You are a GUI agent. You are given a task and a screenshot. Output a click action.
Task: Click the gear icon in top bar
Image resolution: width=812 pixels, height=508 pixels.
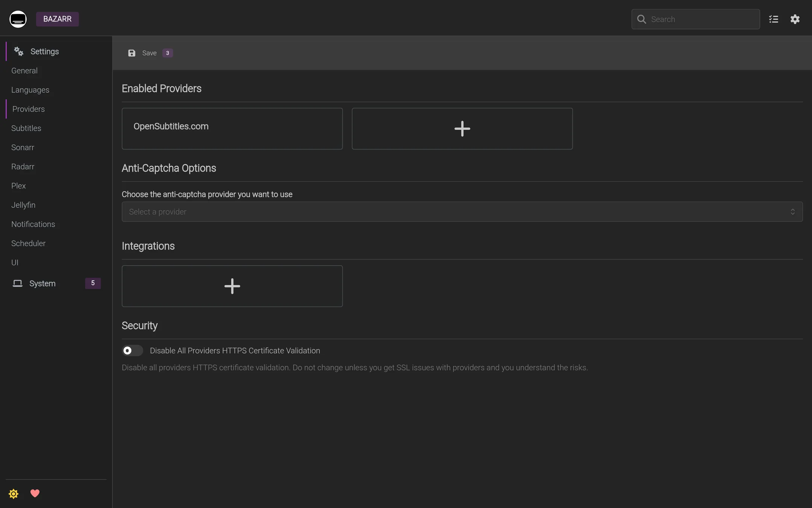click(x=795, y=19)
